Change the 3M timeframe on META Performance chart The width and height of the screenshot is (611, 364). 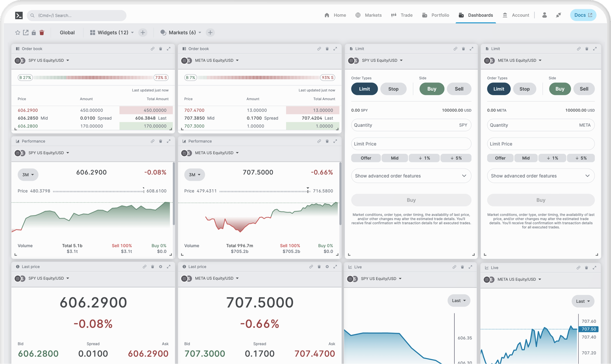[194, 175]
